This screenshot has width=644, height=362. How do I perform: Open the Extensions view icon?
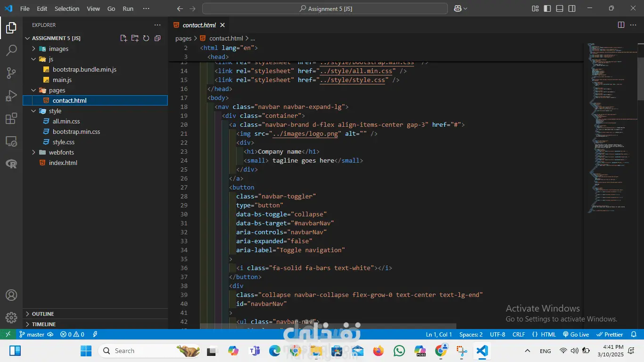pos(11,119)
